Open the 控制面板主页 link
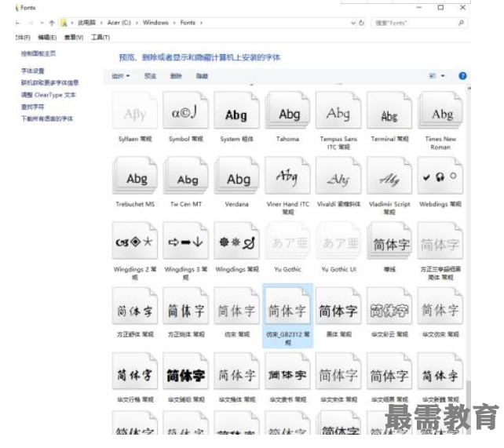 pos(38,53)
